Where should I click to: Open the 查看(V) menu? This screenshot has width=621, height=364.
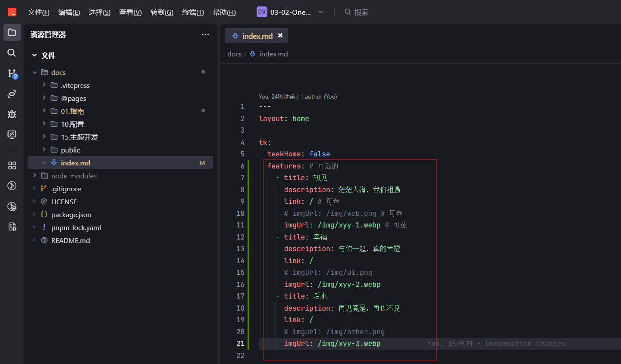[x=130, y=12]
